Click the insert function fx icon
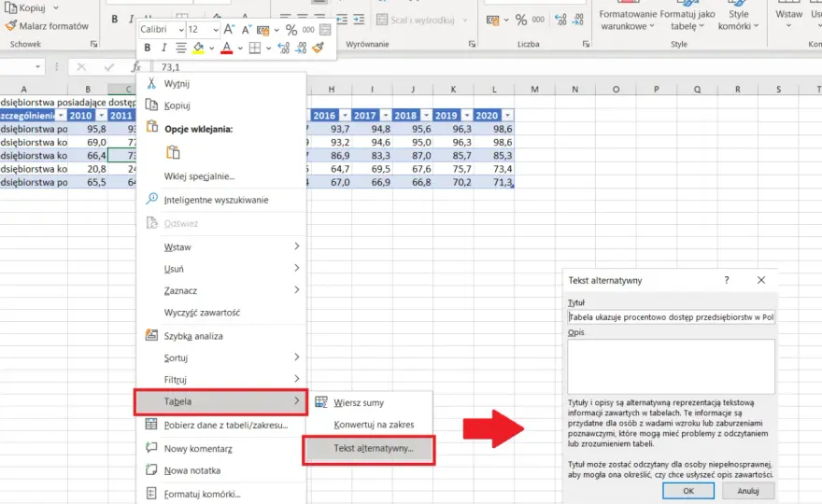The height and width of the screenshot is (504, 822). (x=136, y=67)
